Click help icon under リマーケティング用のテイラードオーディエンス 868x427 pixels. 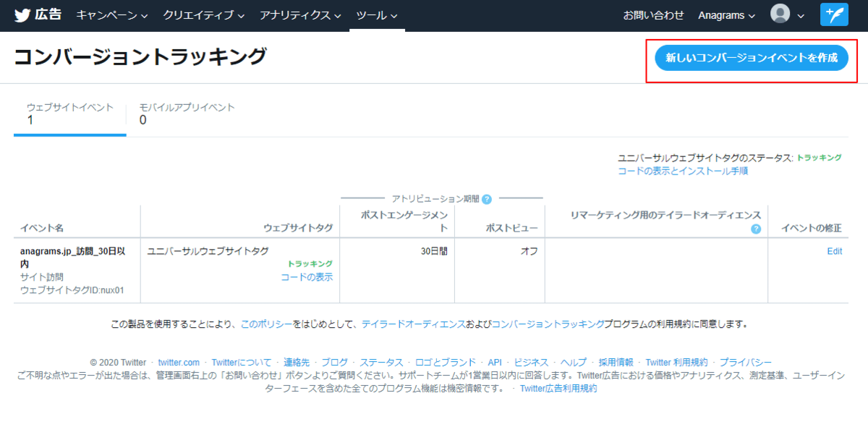click(756, 229)
